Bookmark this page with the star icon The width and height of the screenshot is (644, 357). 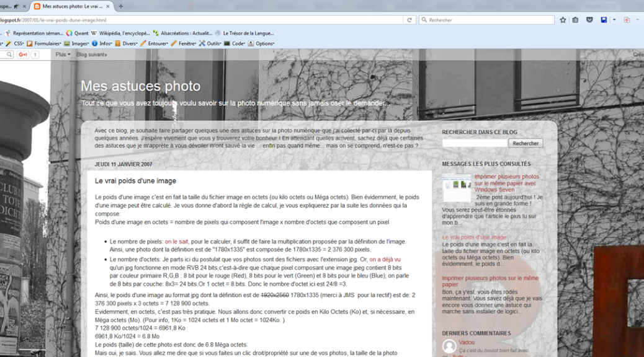point(563,20)
